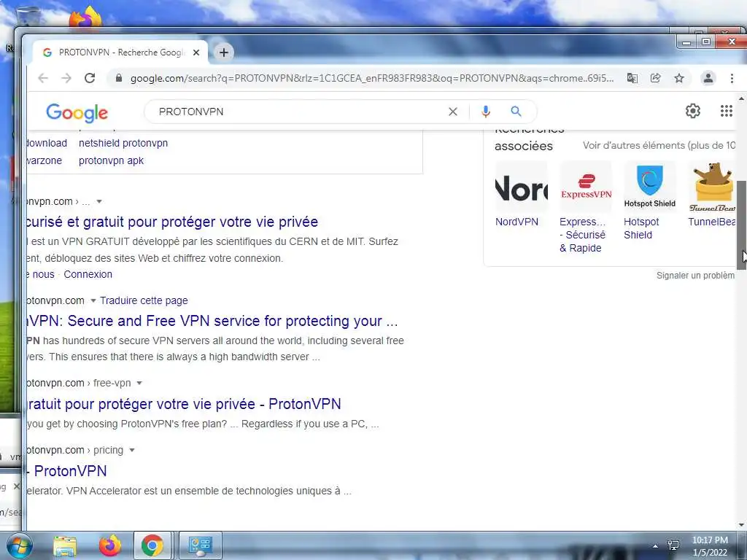Click the PROTONVPN search input field
The width and height of the screenshot is (747, 560).
pos(300,112)
